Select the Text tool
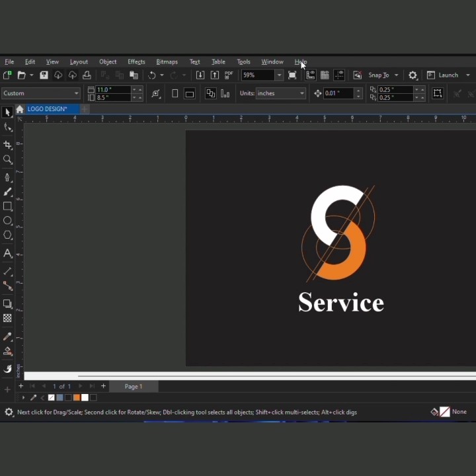476x476 pixels. coord(7,253)
